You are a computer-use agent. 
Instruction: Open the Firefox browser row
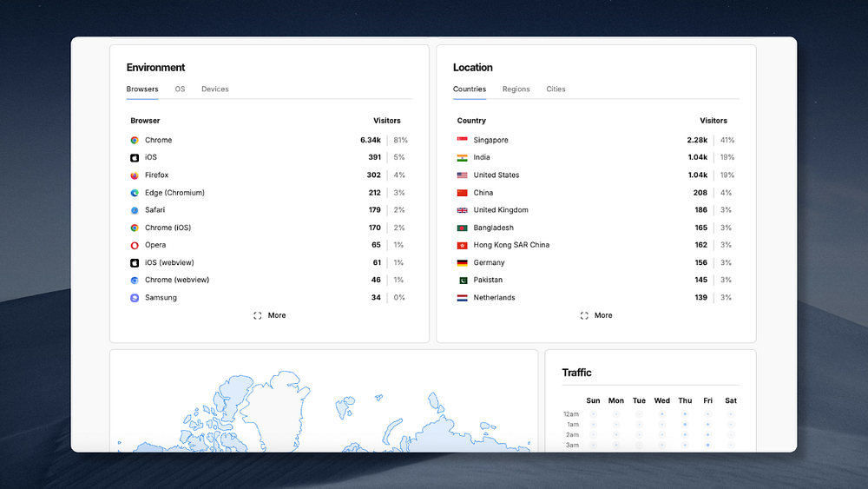269,175
